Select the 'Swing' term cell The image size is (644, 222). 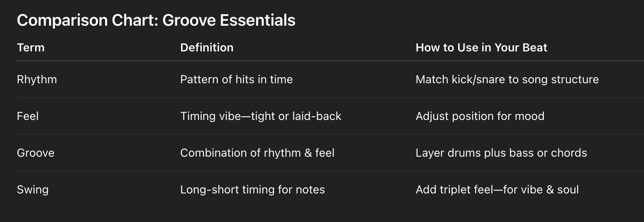pos(33,190)
